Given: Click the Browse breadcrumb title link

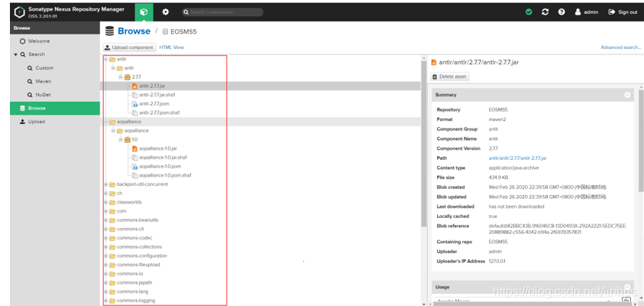Looking at the screenshot, I should point(134,31).
